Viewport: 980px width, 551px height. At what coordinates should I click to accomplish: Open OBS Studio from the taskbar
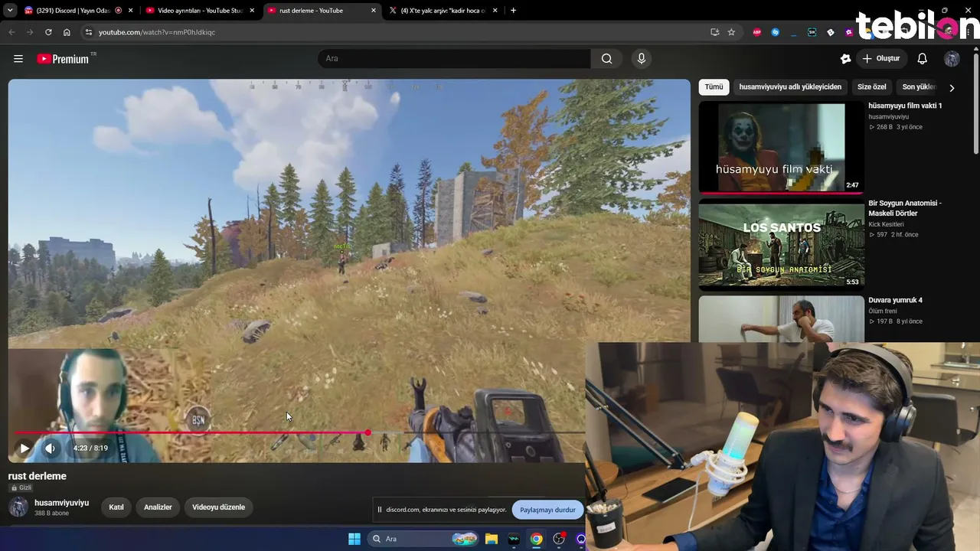(x=559, y=539)
